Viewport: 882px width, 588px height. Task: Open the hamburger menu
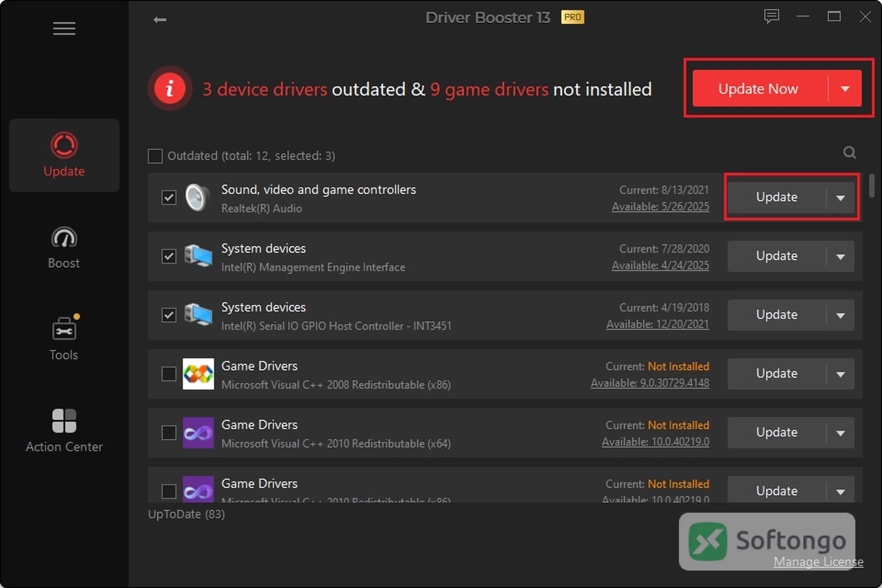pyautogui.click(x=64, y=28)
